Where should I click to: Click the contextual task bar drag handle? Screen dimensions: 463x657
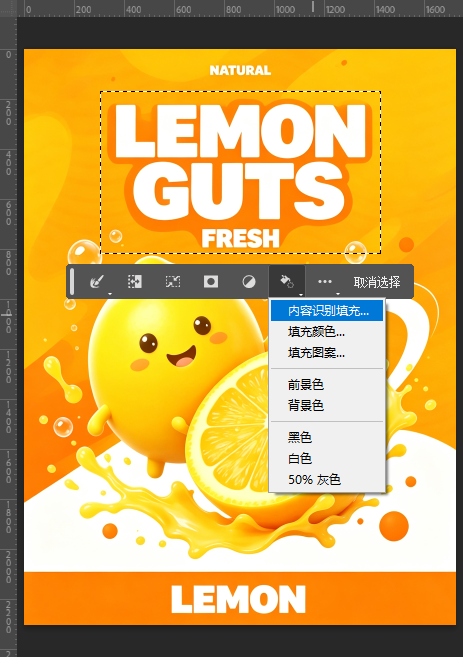(x=72, y=282)
